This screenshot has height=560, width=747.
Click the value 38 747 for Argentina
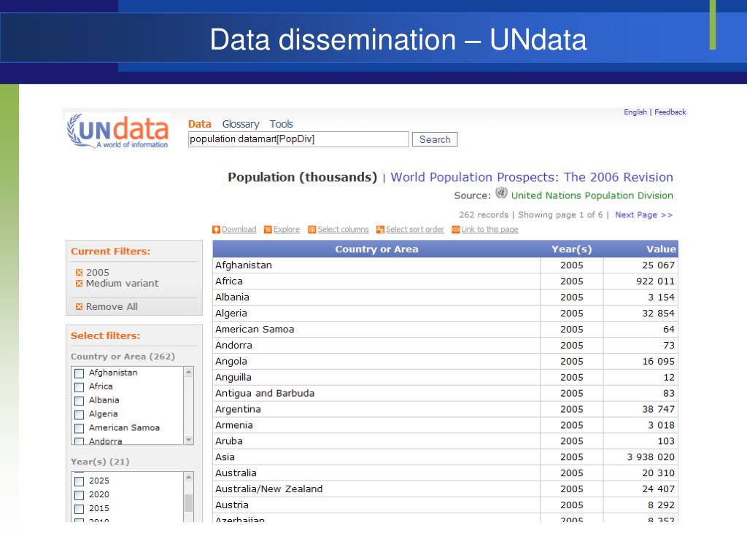[659, 409]
